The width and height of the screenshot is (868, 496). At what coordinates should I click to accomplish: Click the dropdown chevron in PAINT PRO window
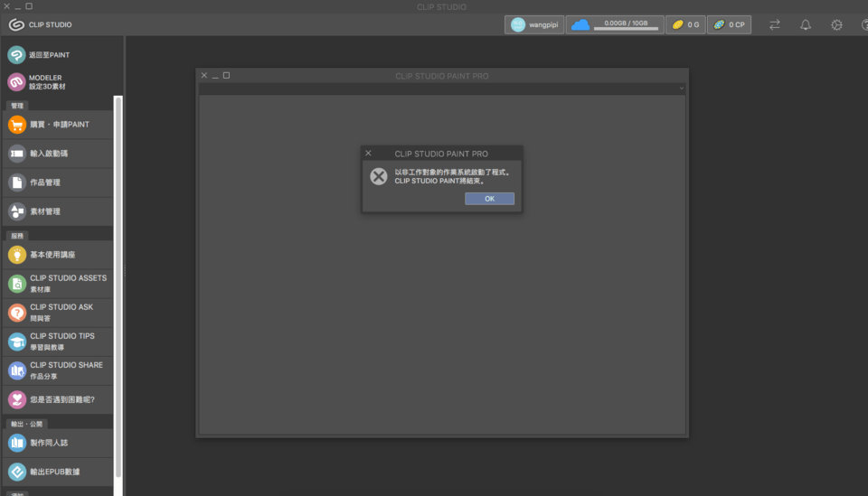click(x=682, y=88)
